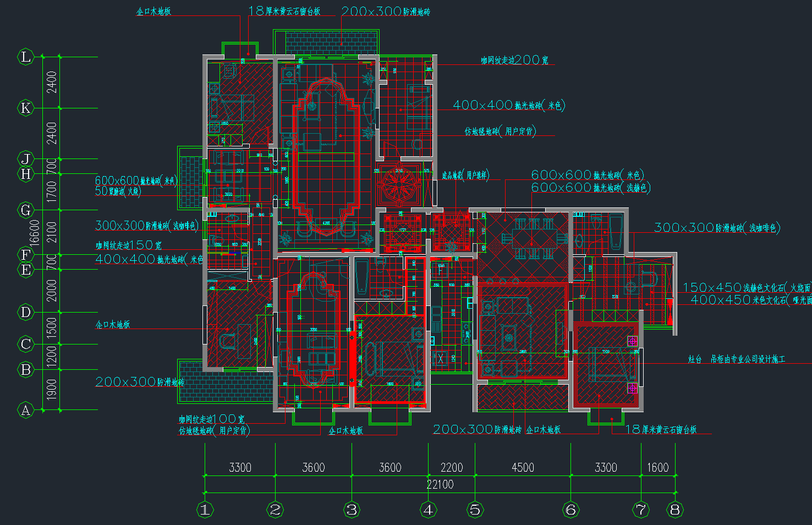Viewport: 812px width, 525px height.
Task: Click the 灶台 吊柜由专业公司设计施工 note
Action: (x=737, y=359)
